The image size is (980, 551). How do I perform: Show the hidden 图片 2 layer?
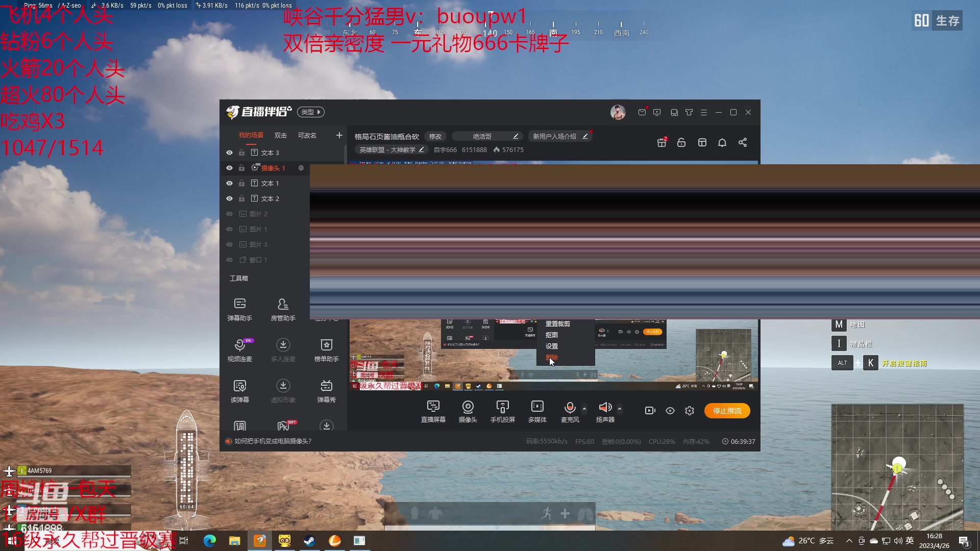pyautogui.click(x=229, y=214)
